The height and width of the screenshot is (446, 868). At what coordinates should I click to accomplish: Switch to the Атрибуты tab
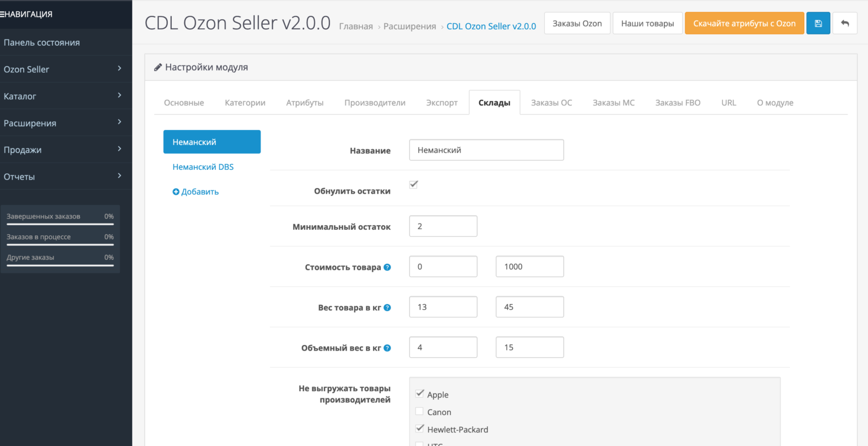[305, 103]
